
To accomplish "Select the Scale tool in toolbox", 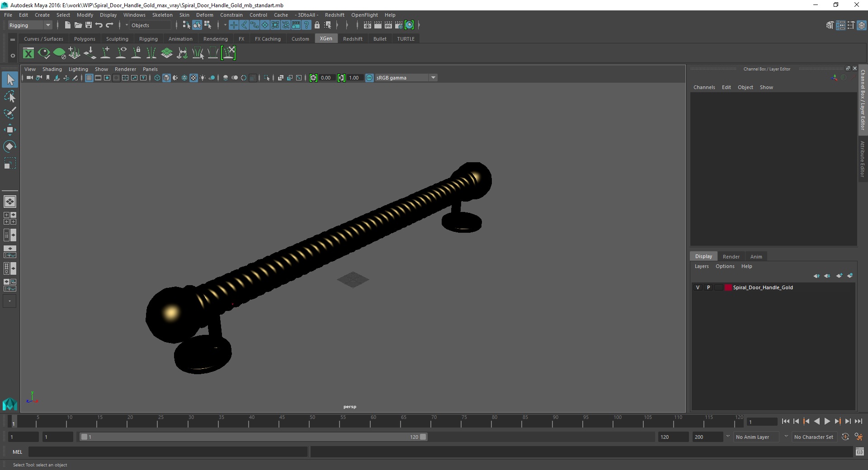I will click(9, 163).
